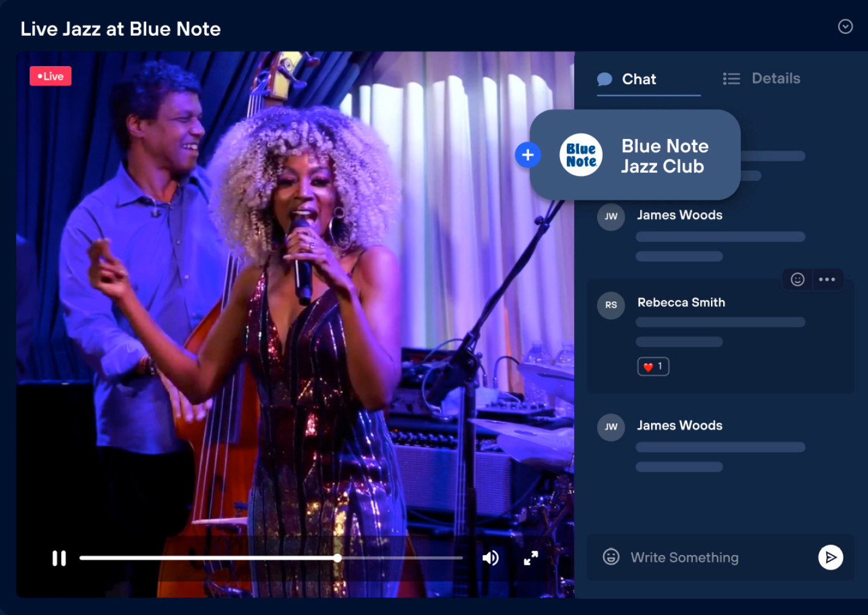Image resolution: width=868 pixels, height=615 pixels.
Task: Open emoji picker in message input
Action: click(611, 557)
